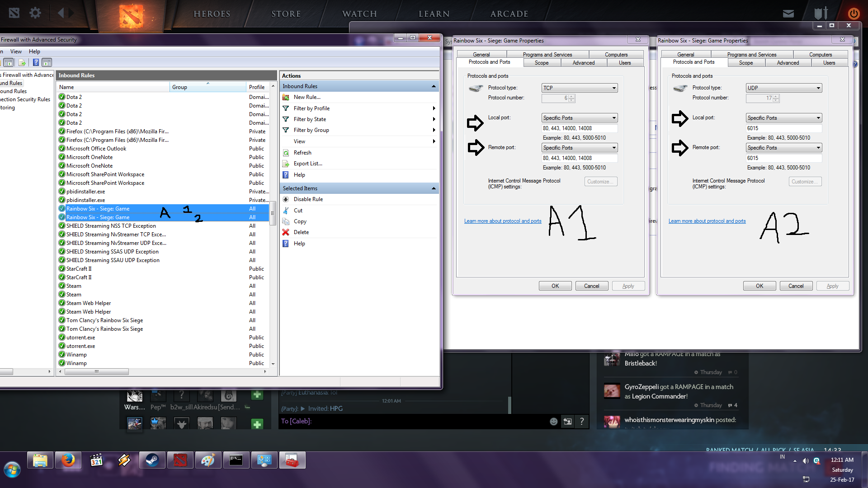The image size is (868, 488).
Task: Collapse the Selected Items section
Action: 434,188
